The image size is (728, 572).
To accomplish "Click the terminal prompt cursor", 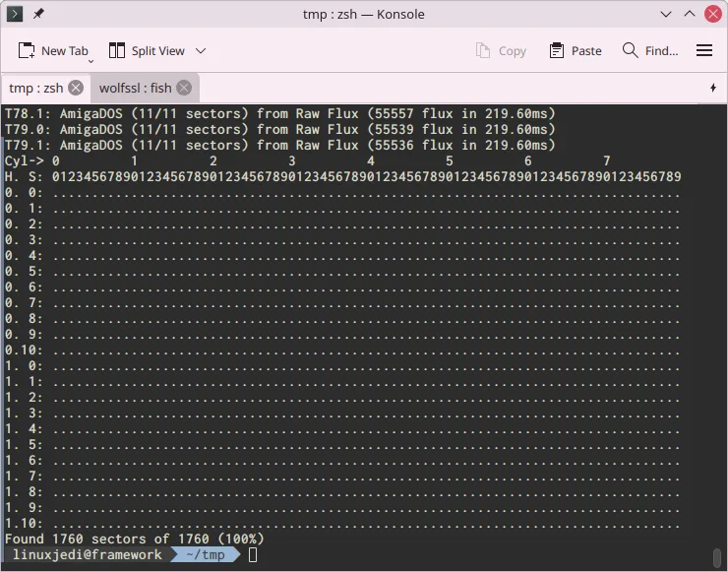I will (x=253, y=554).
